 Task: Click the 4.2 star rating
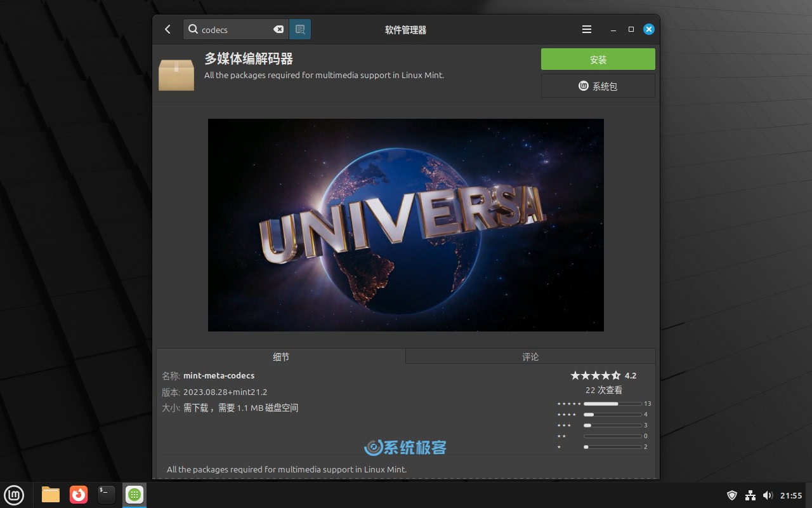pos(603,375)
